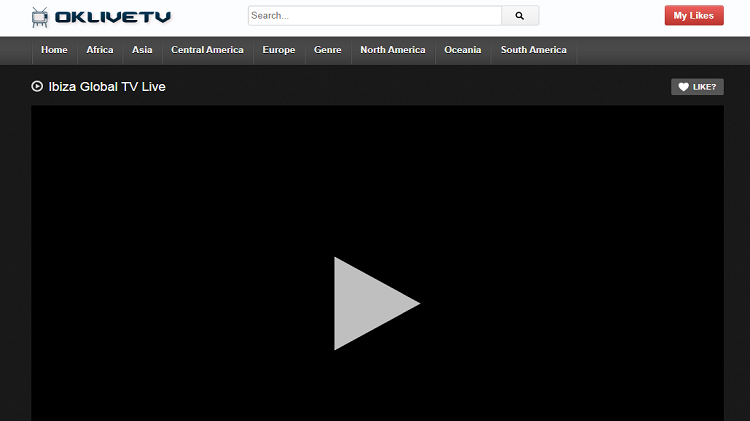The width and height of the screenshot is (750, 421).
Task: Like the channel with LIKE? button
Action: pyautogui.click(x=697, y=87)
